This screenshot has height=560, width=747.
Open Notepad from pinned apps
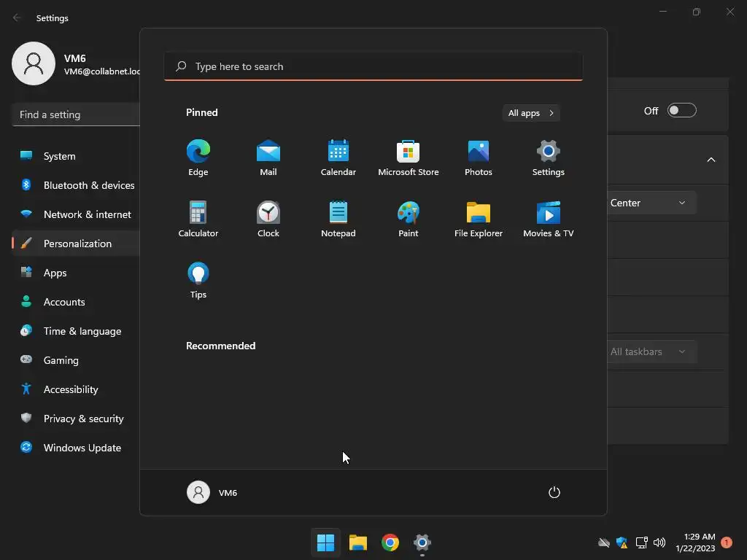[x=338, y=219]
